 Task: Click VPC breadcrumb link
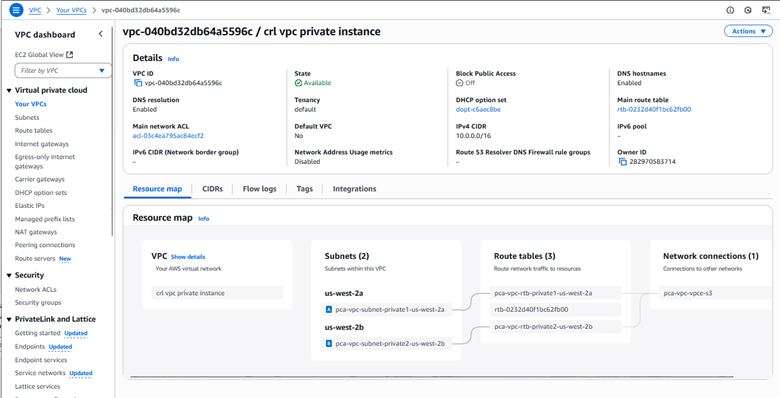point(35,10)
